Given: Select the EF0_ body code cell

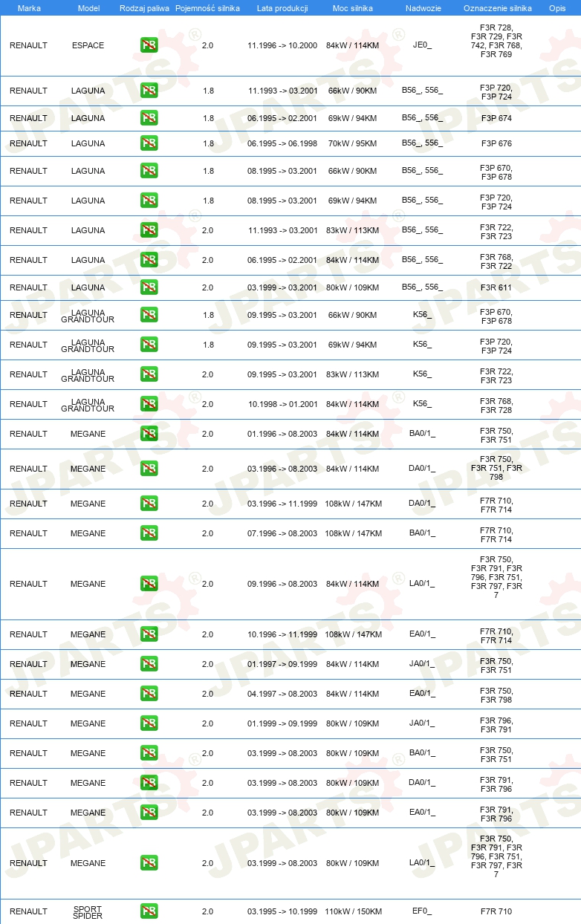Looking at the screenshot, I should pyautogui.click(x=422, y=911).
